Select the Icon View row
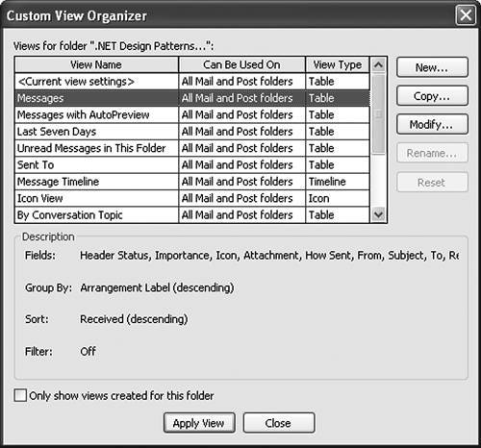Viewport: 481px width, 448px height. [x=192, y=198]
